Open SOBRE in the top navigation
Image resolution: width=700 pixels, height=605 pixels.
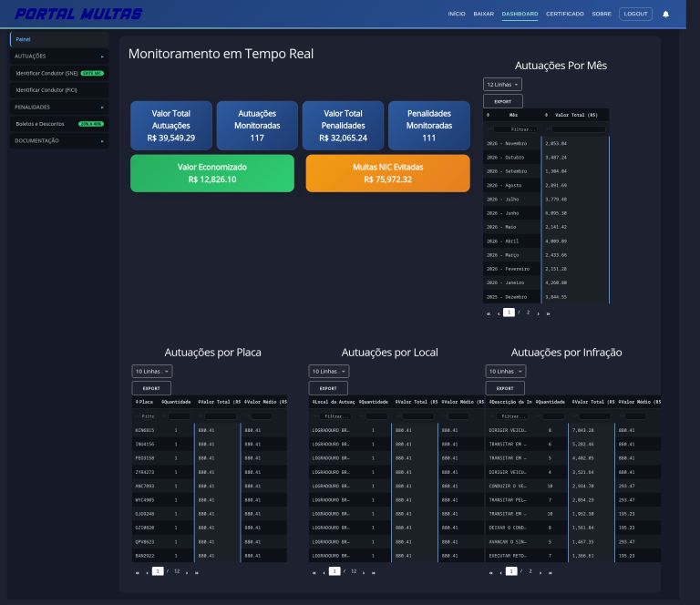tap(602, 14)
